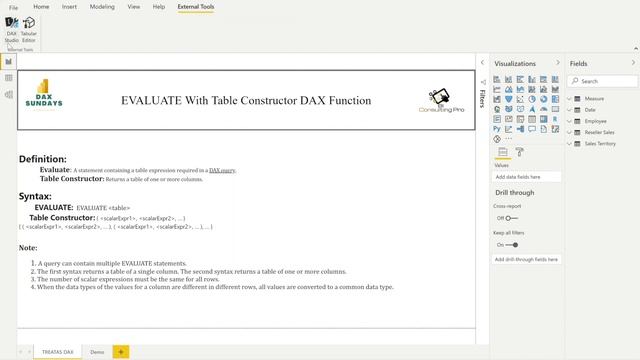The height and width of the screenshot is (360, 640).
Task: Select the Table visual
Action: tap(532, 119)
